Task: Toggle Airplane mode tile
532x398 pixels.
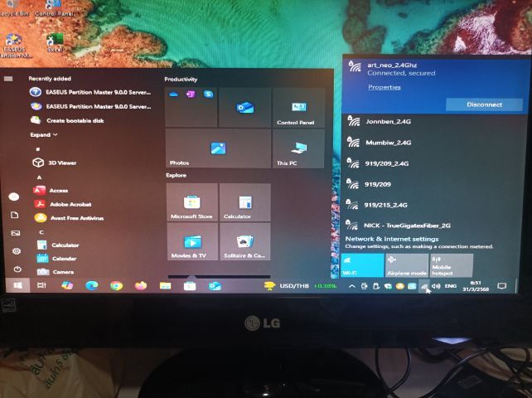Action: 407,265
